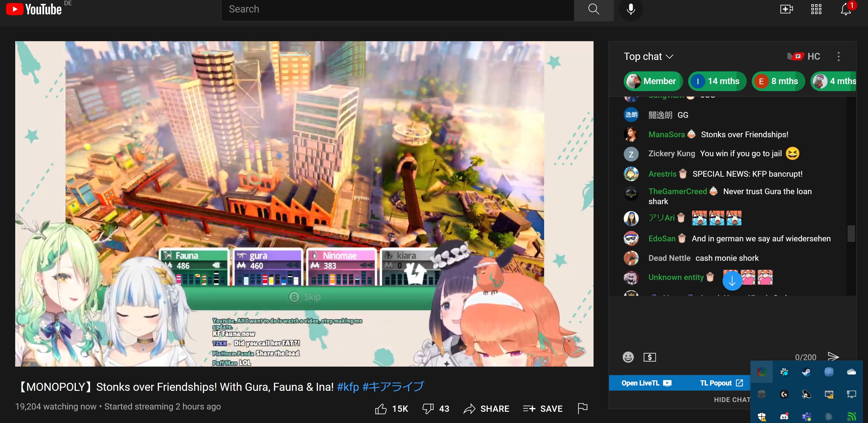Click the HC extension icon in chat header

pos(804,56)
